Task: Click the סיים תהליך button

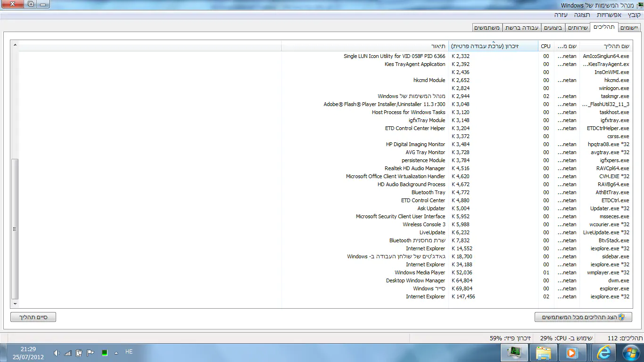Action: pos(33,317)
